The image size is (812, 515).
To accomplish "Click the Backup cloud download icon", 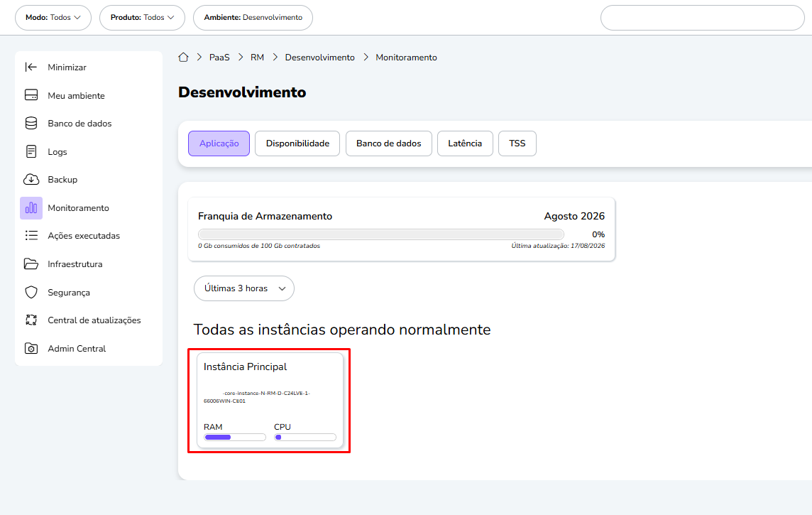I will (31, 179).
